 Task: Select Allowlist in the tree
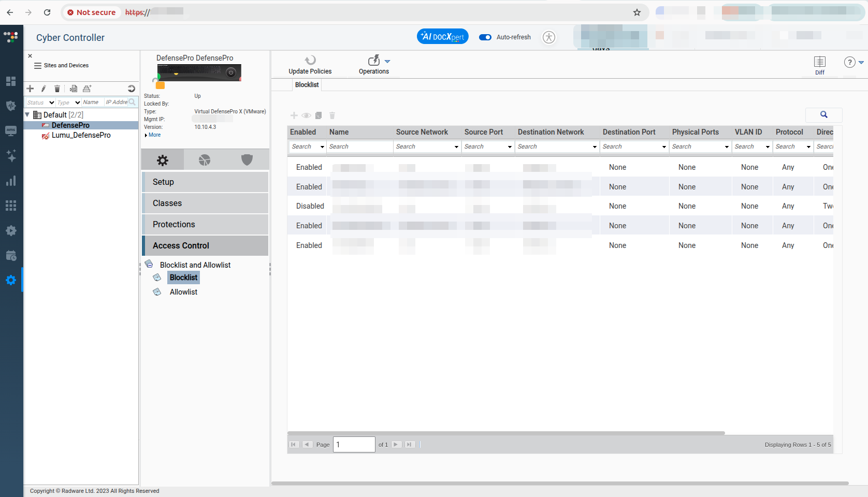coord(183,292)
